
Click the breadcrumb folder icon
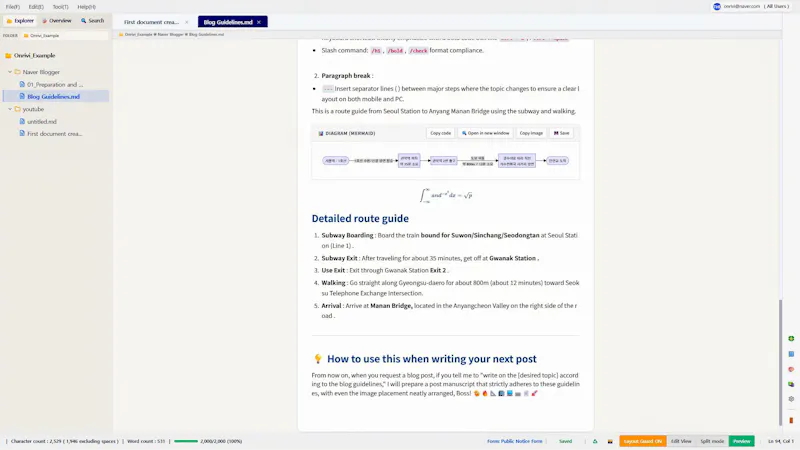coord(121,34)
